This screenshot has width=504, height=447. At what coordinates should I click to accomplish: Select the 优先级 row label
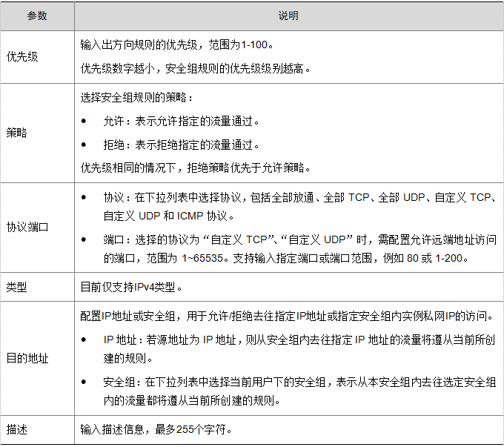tap(21, 56)
